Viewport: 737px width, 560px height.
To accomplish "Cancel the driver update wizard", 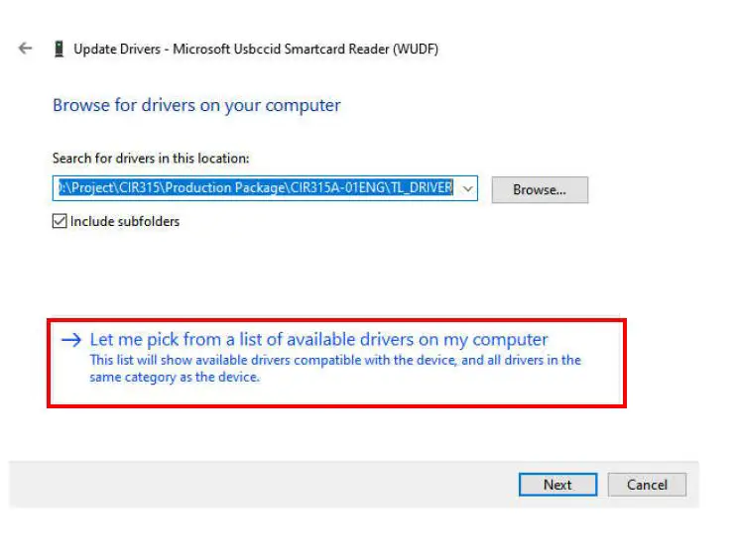I will click(x=647, y=485).
